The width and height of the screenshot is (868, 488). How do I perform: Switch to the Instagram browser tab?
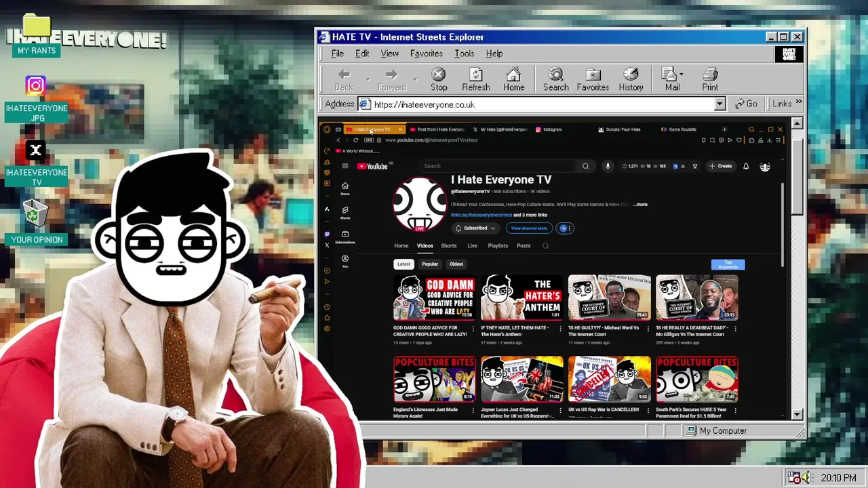(x=552, y=129)
